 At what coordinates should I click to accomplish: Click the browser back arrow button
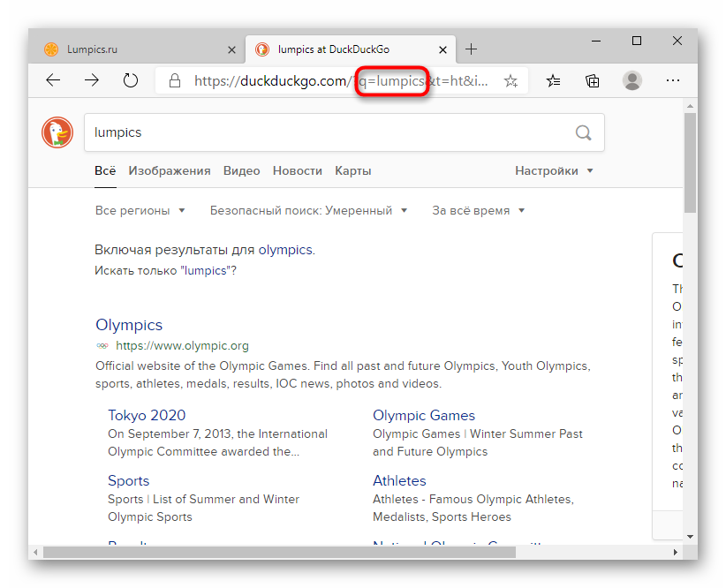54,80
